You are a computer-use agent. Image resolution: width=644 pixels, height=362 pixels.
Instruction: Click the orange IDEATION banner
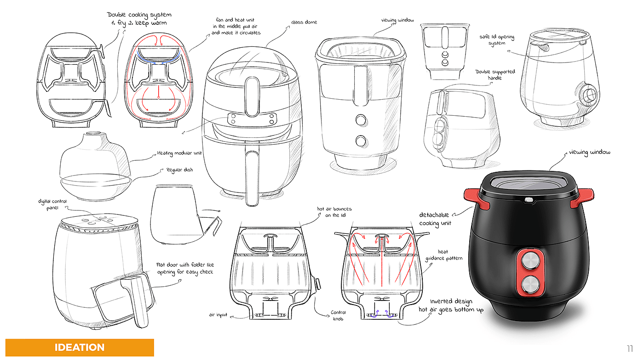80,348
